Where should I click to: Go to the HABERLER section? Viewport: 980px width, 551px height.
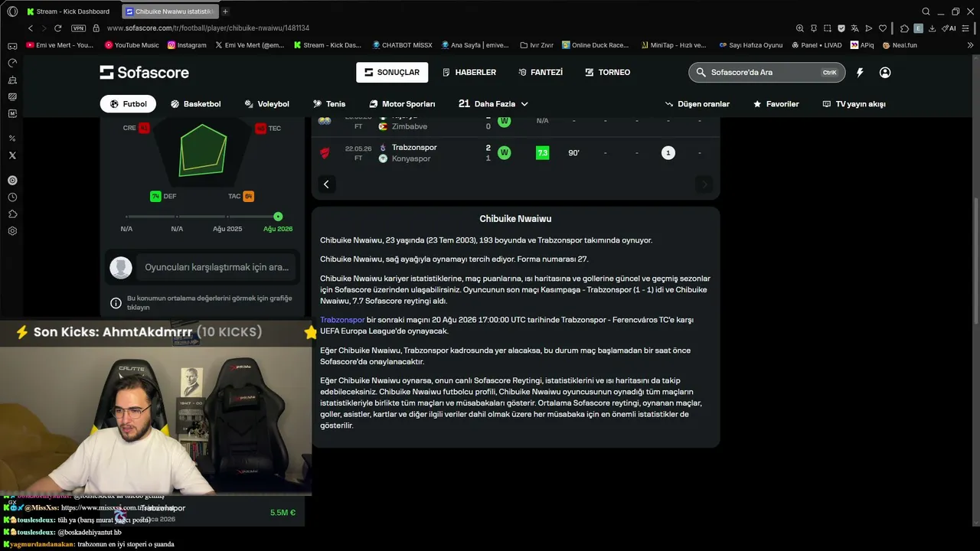[x=469, y=73]
